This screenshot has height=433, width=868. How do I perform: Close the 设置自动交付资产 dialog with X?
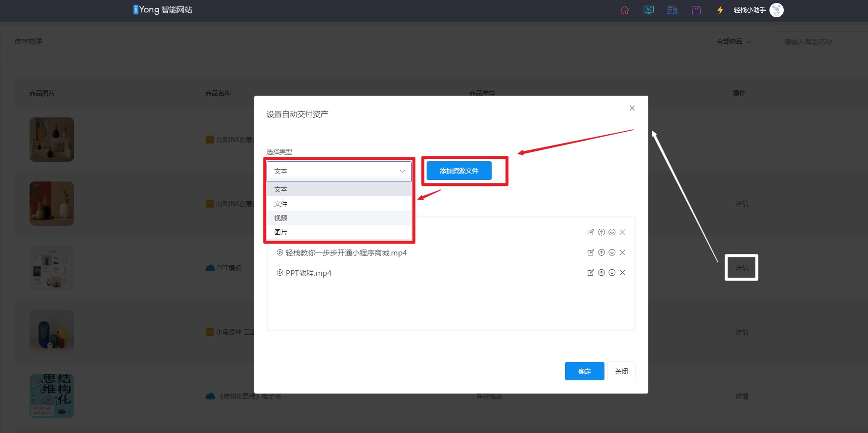632,108
